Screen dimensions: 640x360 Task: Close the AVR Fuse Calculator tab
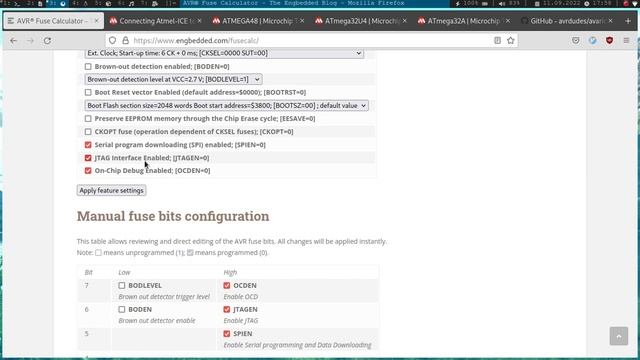pyautogui.click(x=96, y=21)
